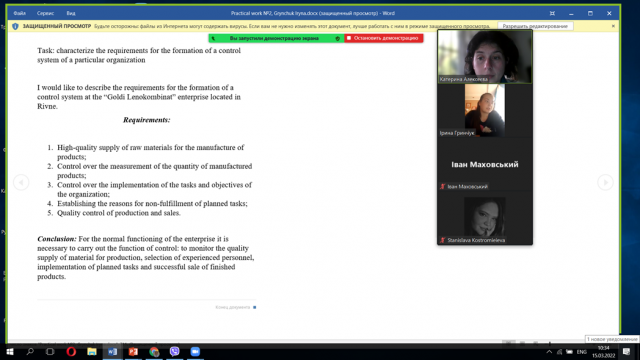Screen dimensions: 640x360
Task: Open File Explorer from taskbar
Action: pos(91,351)
